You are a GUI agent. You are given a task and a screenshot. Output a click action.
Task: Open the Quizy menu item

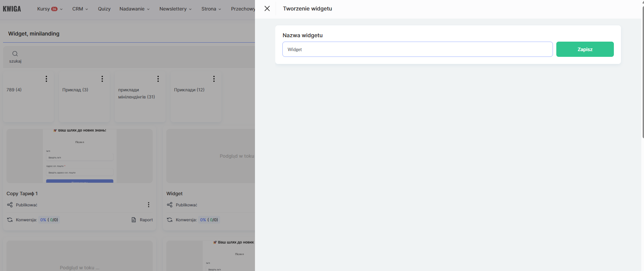[x=104, y=9]
